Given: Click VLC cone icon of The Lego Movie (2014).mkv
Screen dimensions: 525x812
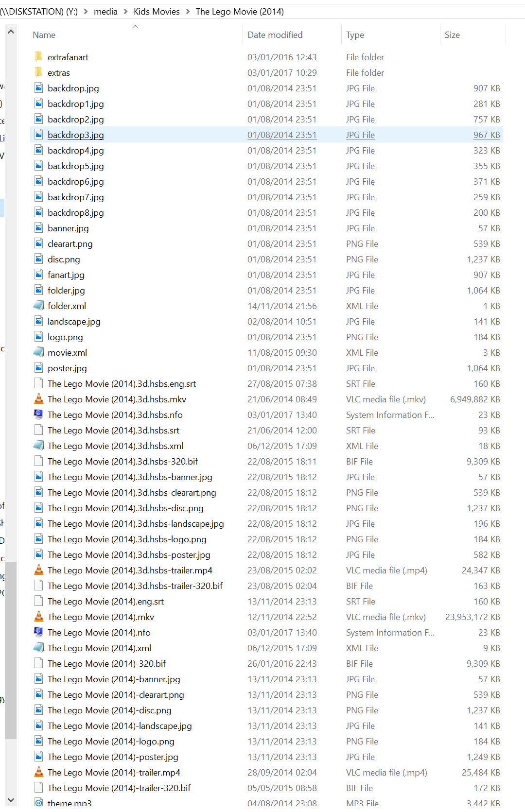Looking at the screenshot, I should (x=39, y=617).
